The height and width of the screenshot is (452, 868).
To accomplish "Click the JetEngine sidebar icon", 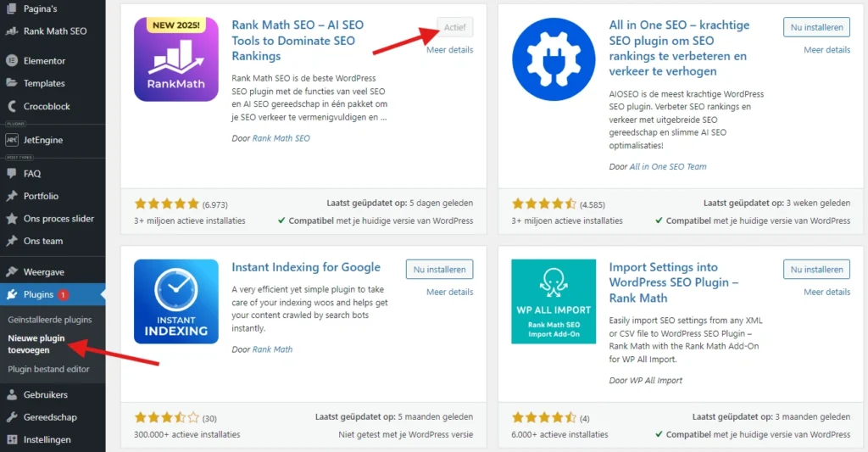I will tap(12, 140).
